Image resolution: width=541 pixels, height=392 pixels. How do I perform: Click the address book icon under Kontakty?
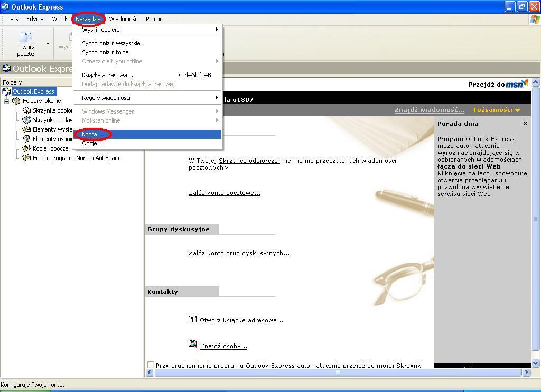point(193,319)
